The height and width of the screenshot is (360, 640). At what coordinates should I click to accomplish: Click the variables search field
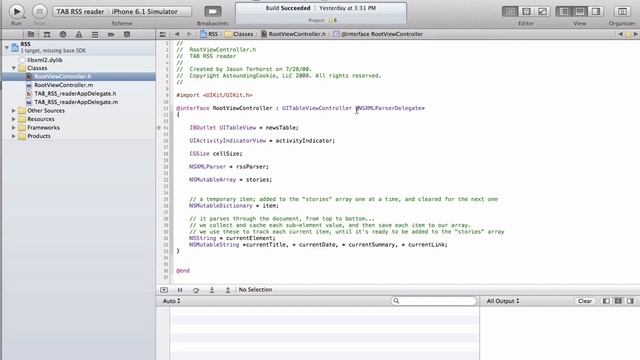coord(433,301)
